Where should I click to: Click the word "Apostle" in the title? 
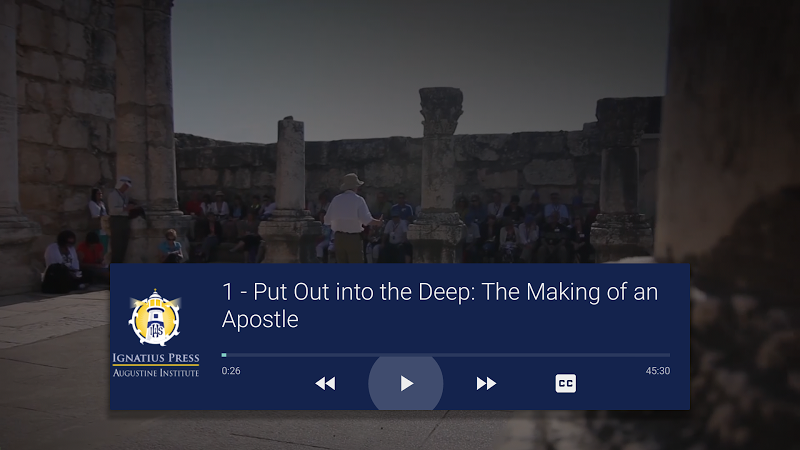(x=260, y=320)
